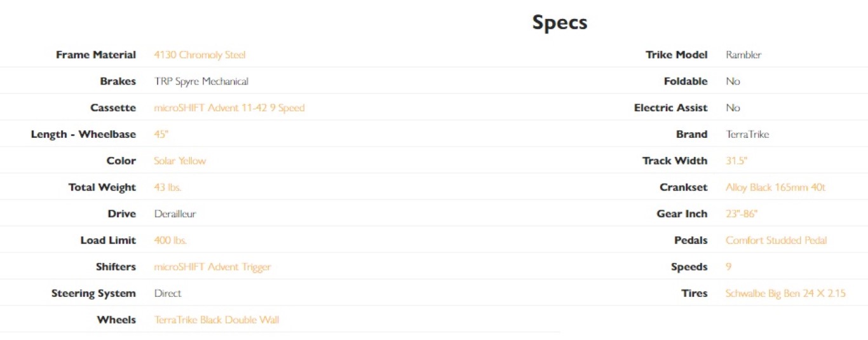This screenshot has height=340, width=868.
Task: Select the 31.5" track width link
Action: (736, 161)
